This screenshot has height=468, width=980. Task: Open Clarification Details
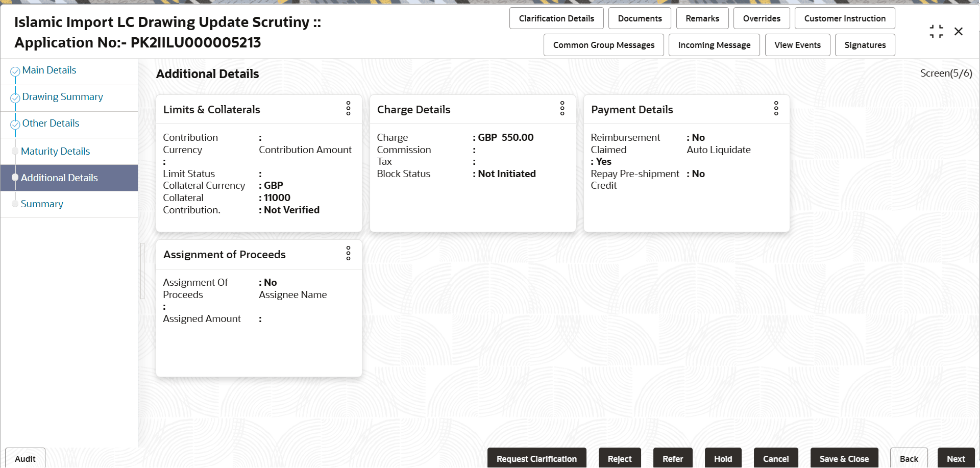556,18
